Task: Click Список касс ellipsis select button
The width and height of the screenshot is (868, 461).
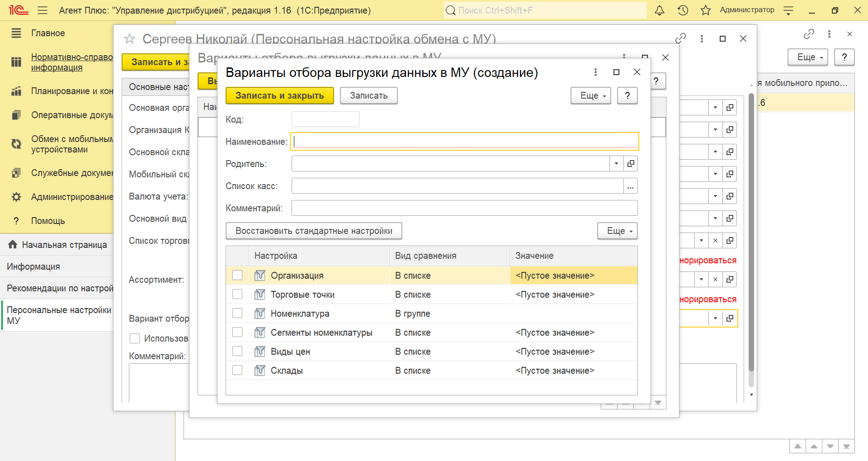Action: coord(631,186)
